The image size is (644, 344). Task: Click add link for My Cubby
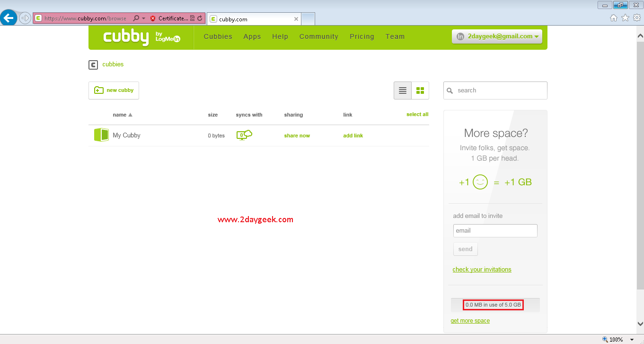coord(353,136)
